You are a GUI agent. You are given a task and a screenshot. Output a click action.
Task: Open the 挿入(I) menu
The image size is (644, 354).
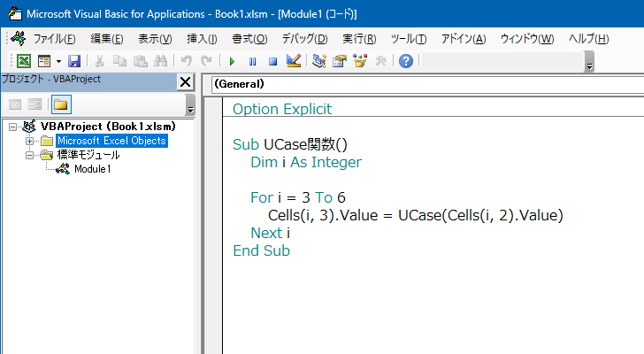pos(202,39)
